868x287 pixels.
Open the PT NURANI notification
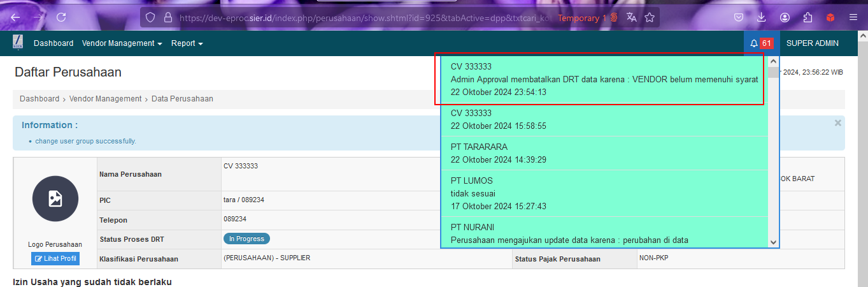(603, 233)
